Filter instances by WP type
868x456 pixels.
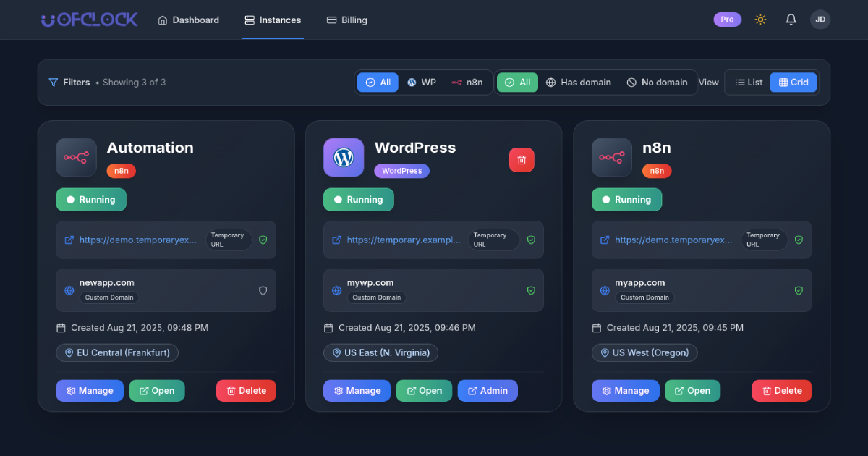point(421,83)
